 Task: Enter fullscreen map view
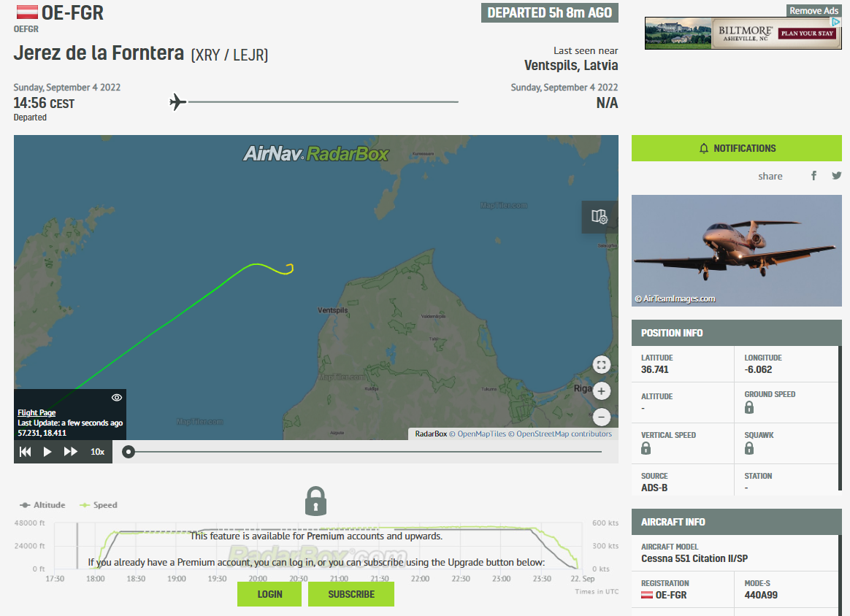[601, 365]
